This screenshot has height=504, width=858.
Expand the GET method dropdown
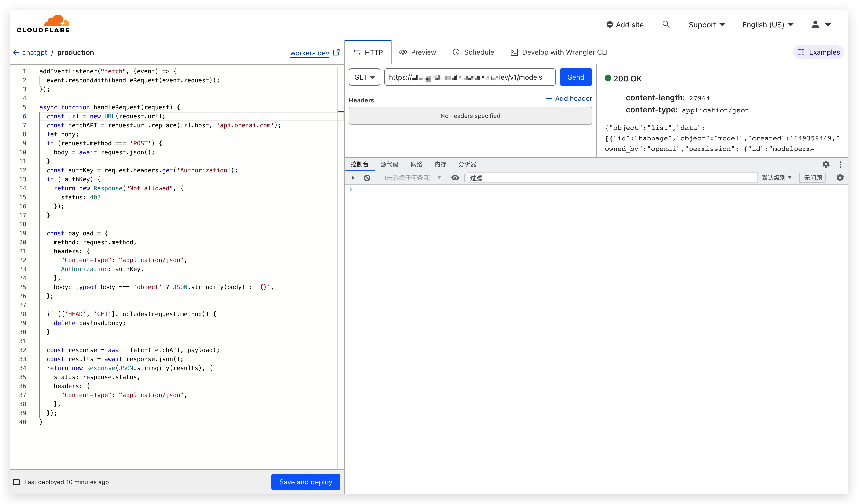(364, 77)
